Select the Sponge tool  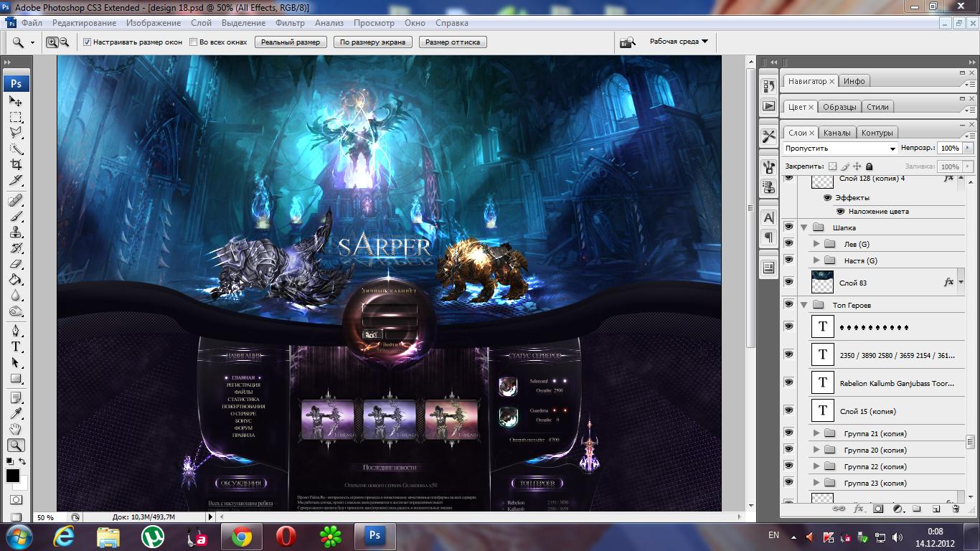(16, 311)
